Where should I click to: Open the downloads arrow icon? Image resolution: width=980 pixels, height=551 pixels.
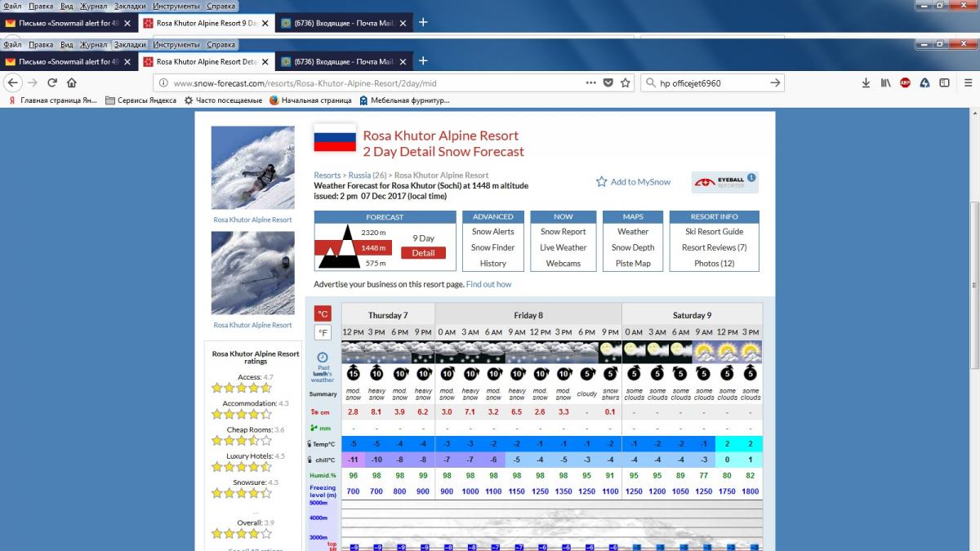coord(866,82)
